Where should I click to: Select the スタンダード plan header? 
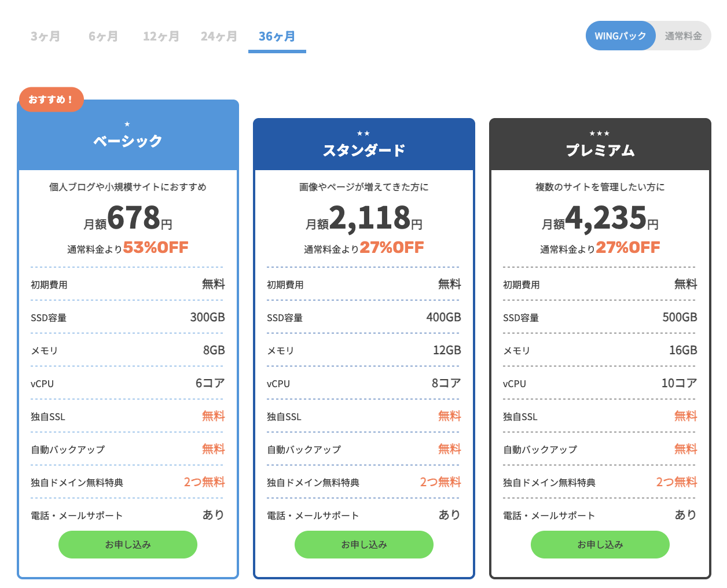[364, 145]
